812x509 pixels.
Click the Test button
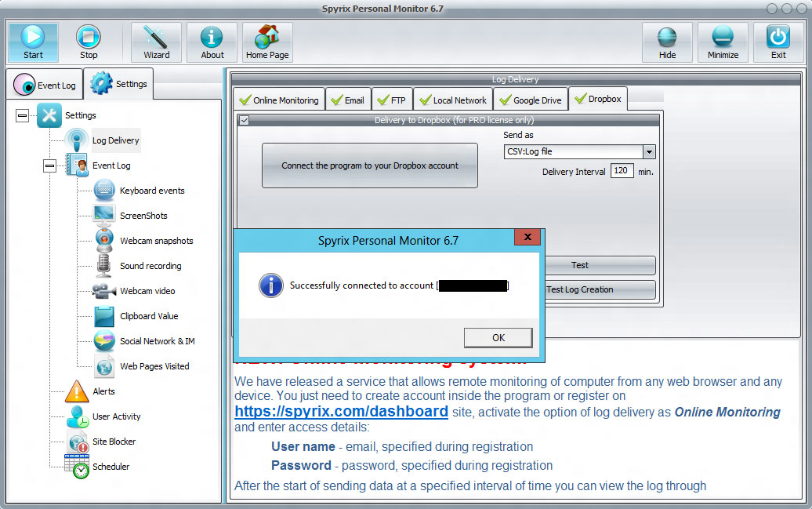click(600, 265)
